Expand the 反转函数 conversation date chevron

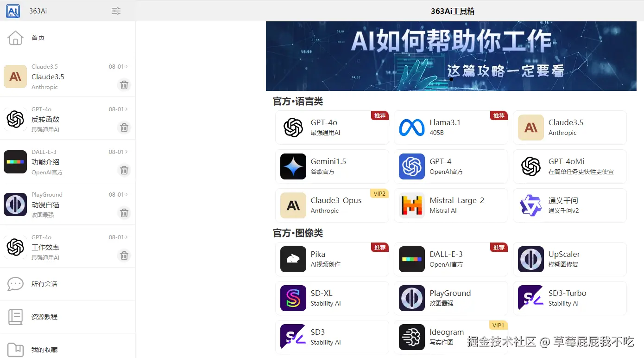pos(127,109)
